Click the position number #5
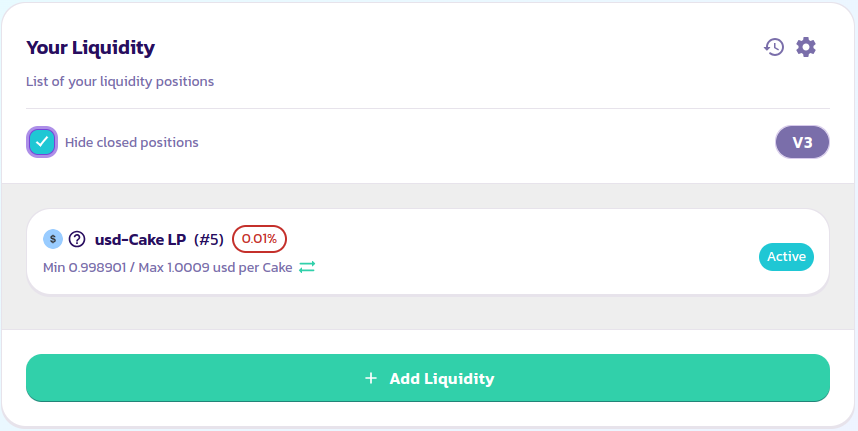The height and width of the screenshot is (431, 858). (x=209, y=239)
